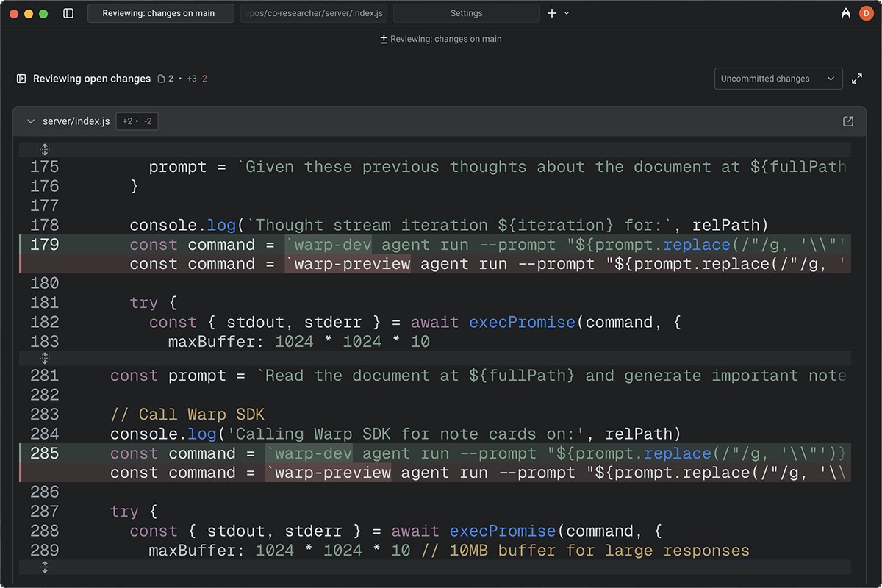Open notifications via the bell icon
This screenshot has width=882, height=588.
[x=845, y=12]
